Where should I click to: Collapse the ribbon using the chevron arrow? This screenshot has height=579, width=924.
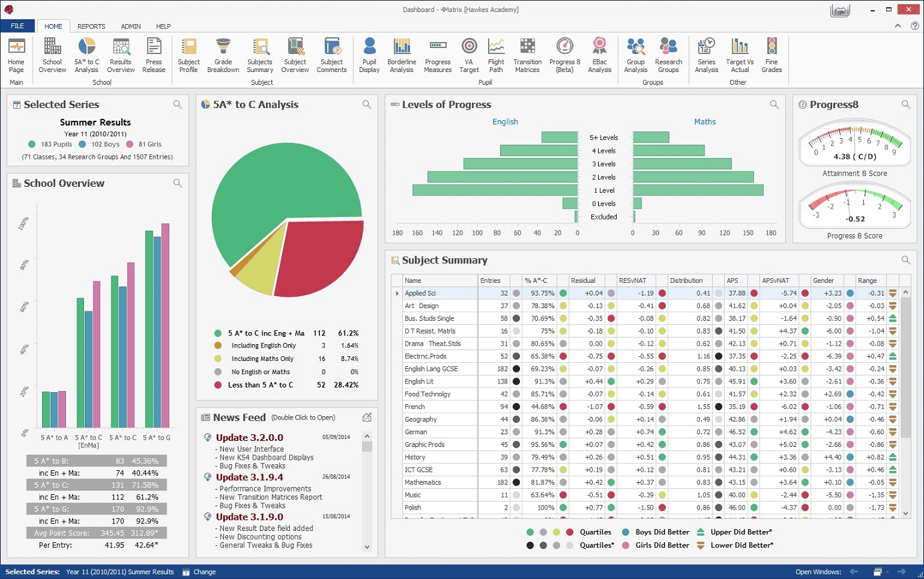coord(900,26)
